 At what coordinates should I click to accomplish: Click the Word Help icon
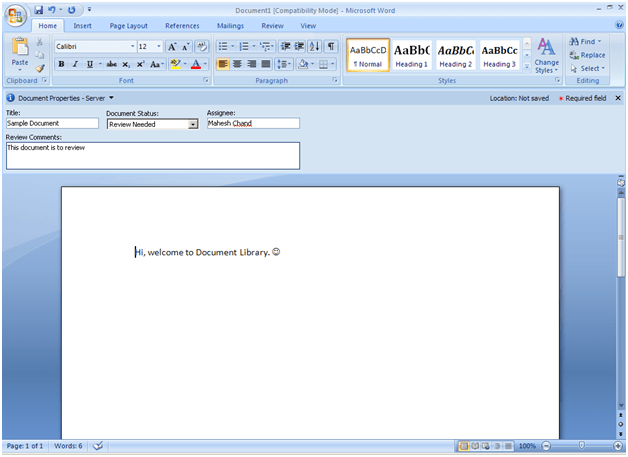pyautogui.click(x=617, y=25)
